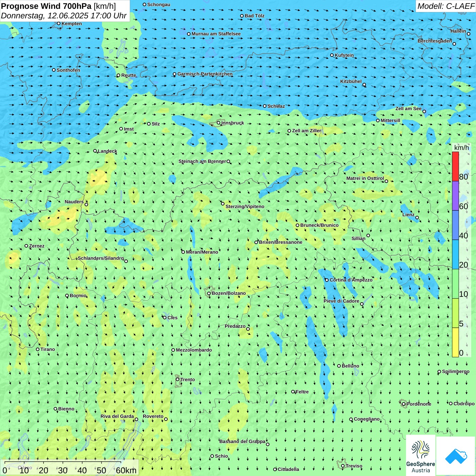Click the 'Murnau am Staffelsee' label
476x476 pixels.
[x=216, y=34]
